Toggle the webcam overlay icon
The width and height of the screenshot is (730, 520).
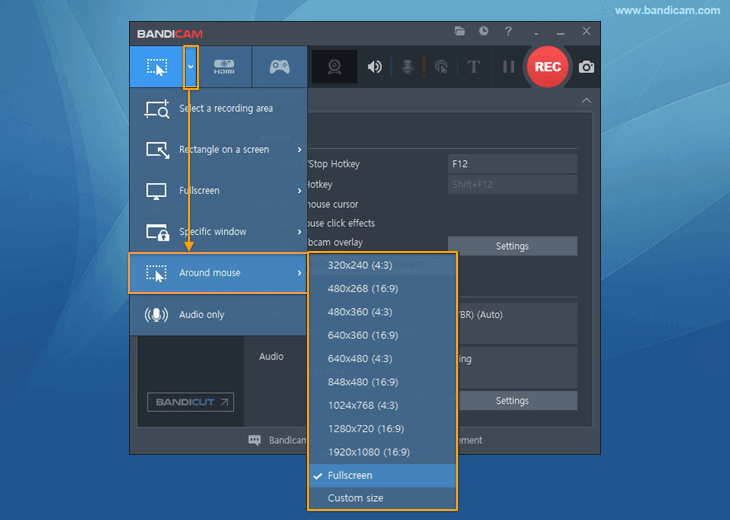(334, 67)
